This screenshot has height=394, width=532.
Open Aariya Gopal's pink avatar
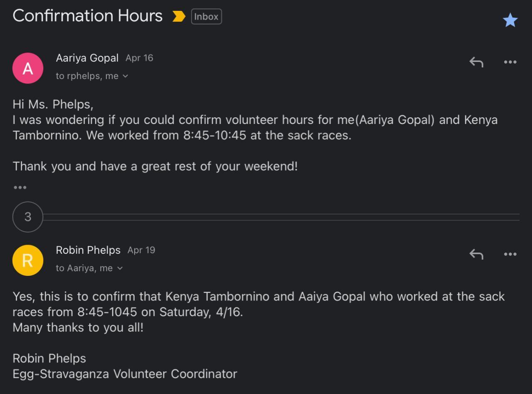(x=28, y=68)
